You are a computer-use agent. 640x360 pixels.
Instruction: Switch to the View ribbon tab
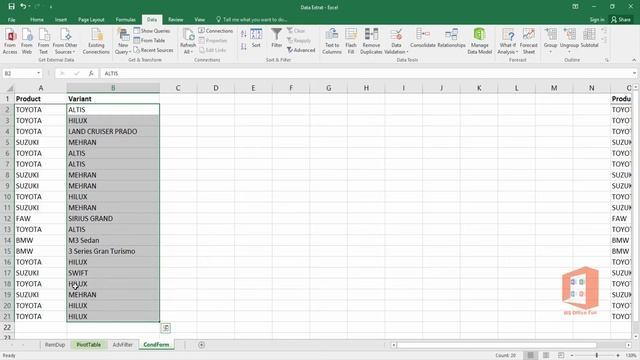point(200,20)
